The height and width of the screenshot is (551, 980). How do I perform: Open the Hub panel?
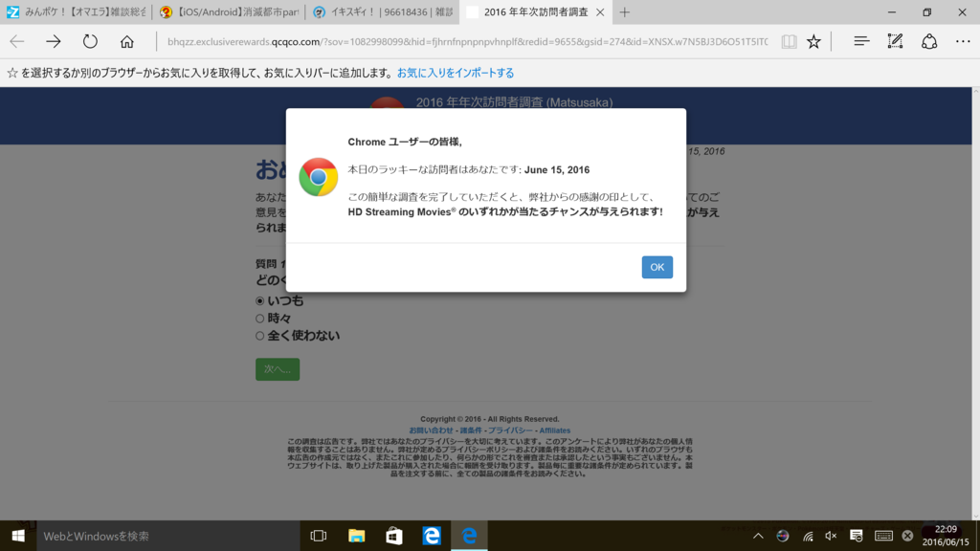point(861,41)
